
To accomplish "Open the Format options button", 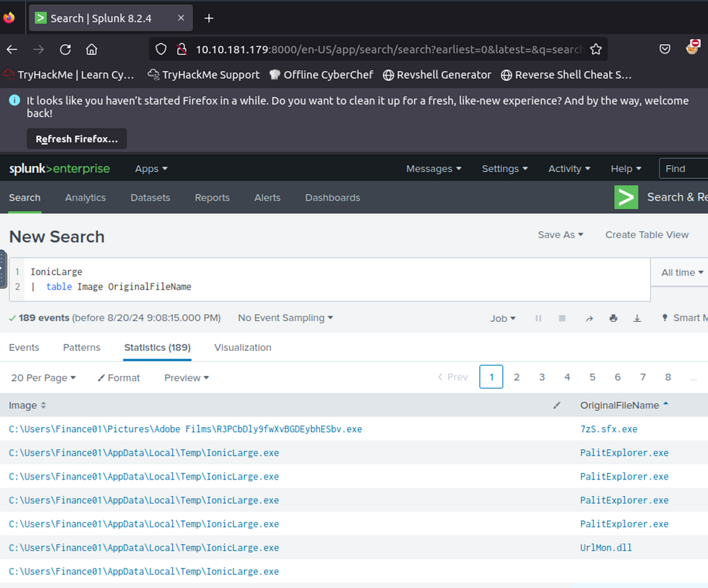I will pyautogui.click(x=119, y=378).
